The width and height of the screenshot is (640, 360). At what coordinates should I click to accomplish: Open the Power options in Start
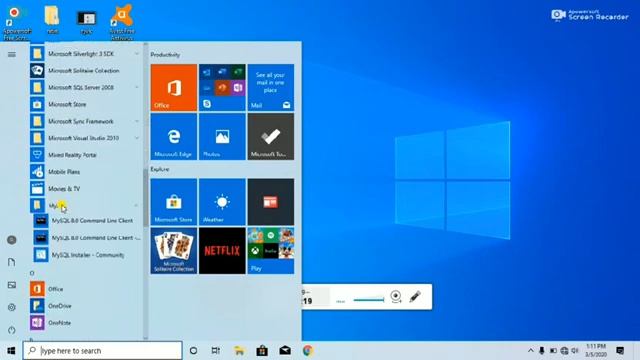[11, 330]
